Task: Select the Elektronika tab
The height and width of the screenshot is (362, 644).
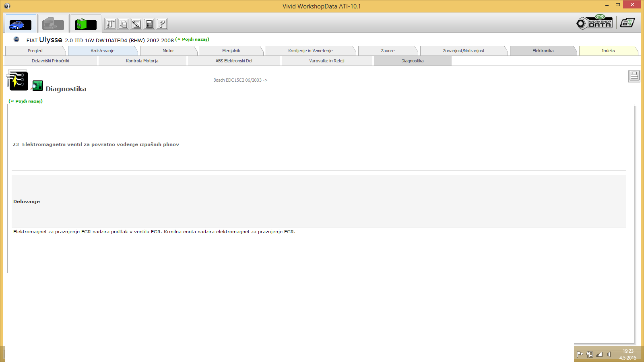Action: click(x=543, y=51)
